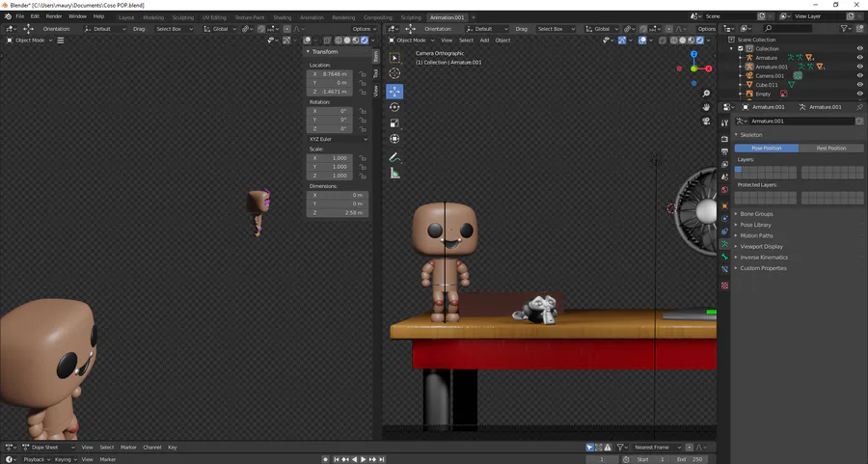Open the Render properties tab icon

[x=724, y=139]
